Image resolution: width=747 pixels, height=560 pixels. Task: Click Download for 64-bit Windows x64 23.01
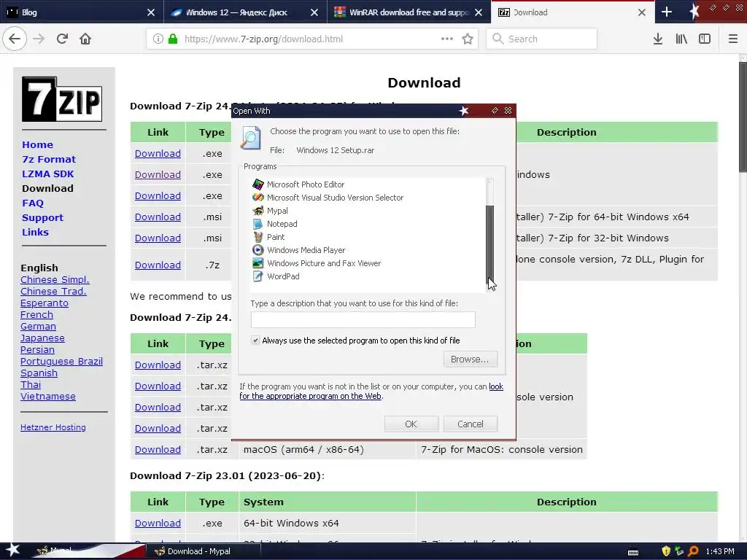coord(158,523)
